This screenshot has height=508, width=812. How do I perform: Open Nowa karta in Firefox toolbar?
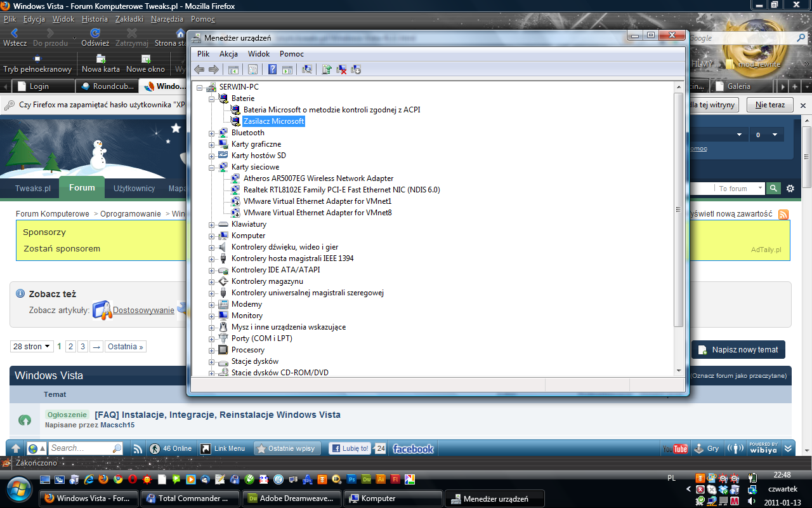coord(101,63)
